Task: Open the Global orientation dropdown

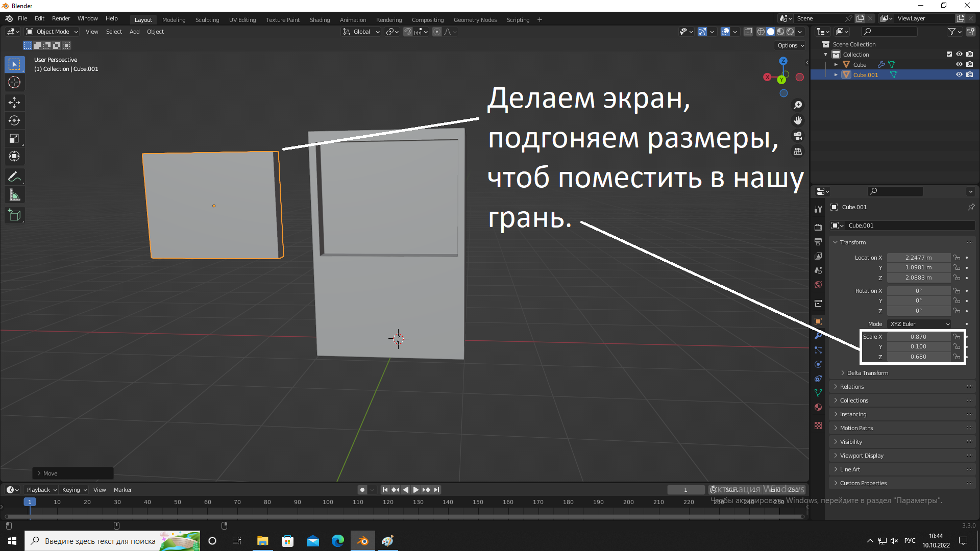Action: coord(361,32)
